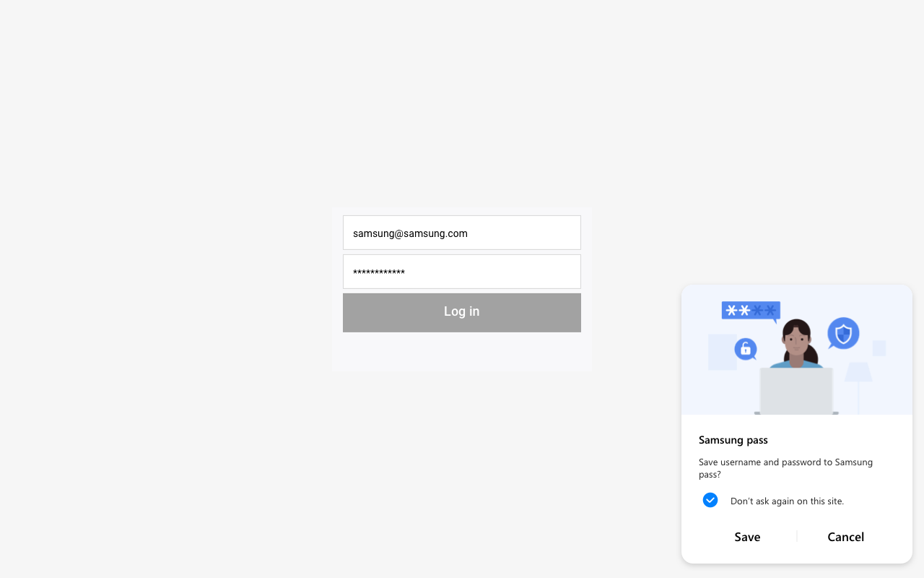Click the blue shield icon in illustration
The width and height of the screenshot is (924, 578).
(x=843, y=334)
